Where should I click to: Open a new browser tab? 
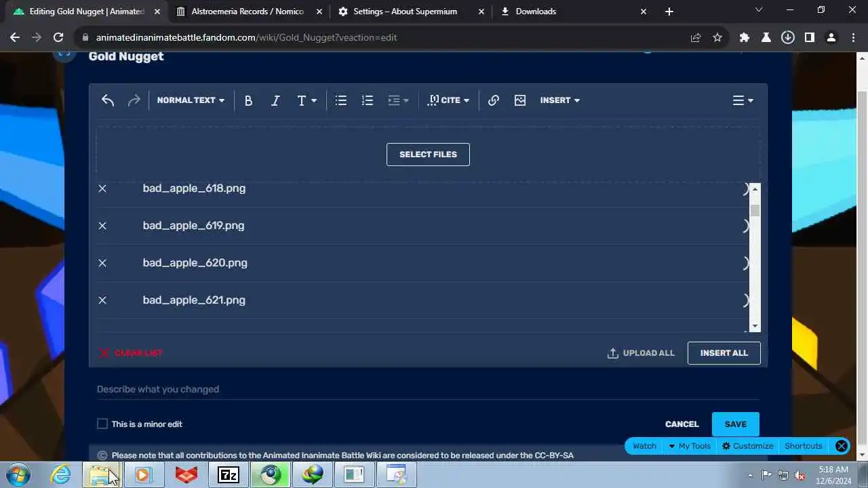point(669,12)
